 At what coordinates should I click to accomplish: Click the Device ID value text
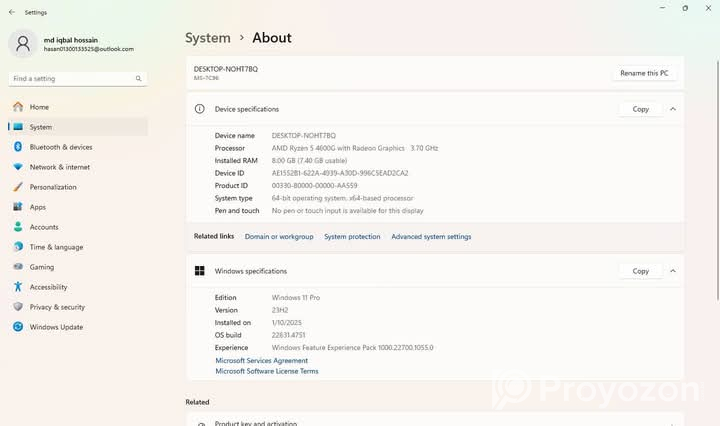[340, 173]
